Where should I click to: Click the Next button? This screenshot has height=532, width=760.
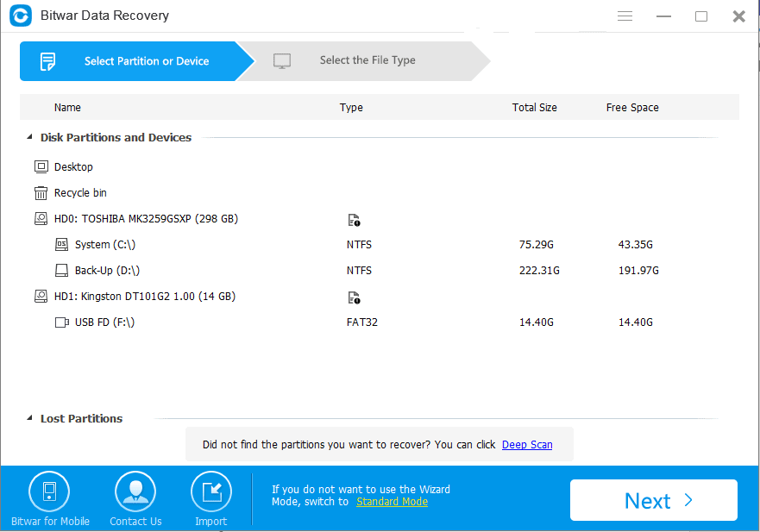[653, 500]
